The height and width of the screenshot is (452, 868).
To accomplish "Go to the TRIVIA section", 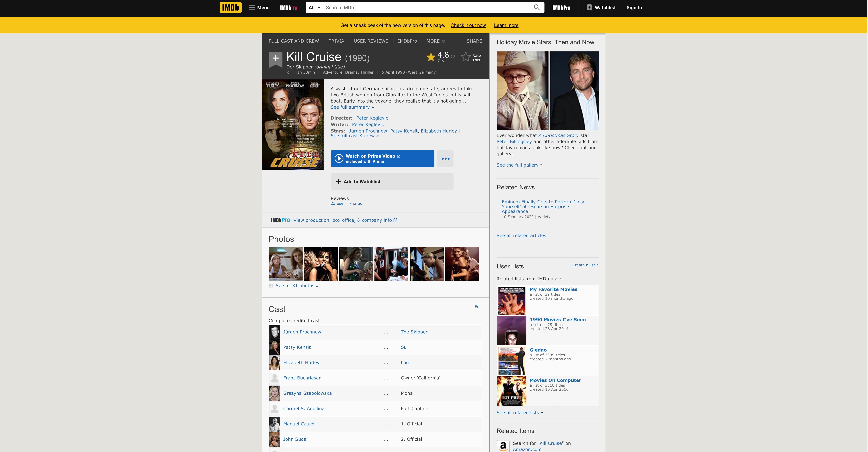I will (336, 41).
